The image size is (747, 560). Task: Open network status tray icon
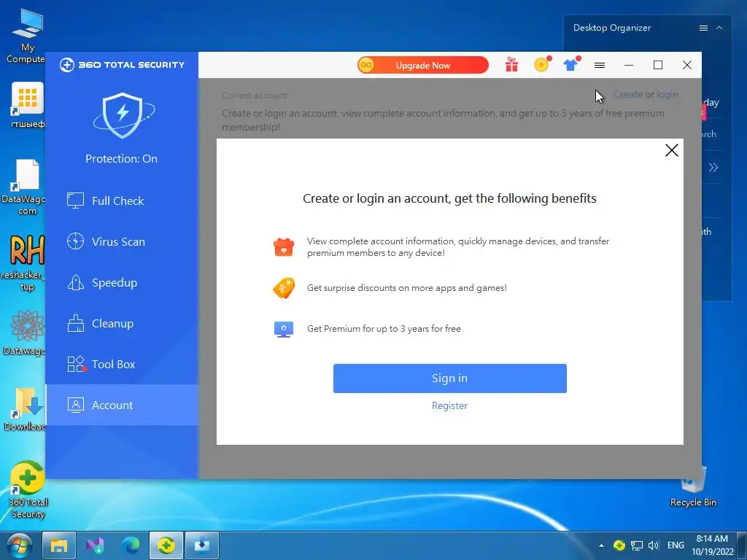[x=636, y=545]
